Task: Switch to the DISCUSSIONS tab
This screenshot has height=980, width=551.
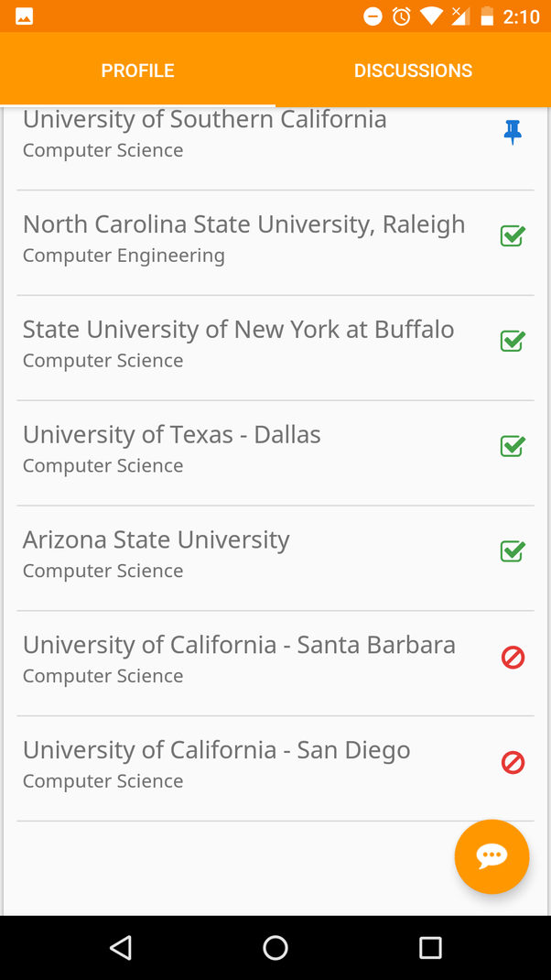Action: (413, 70)
